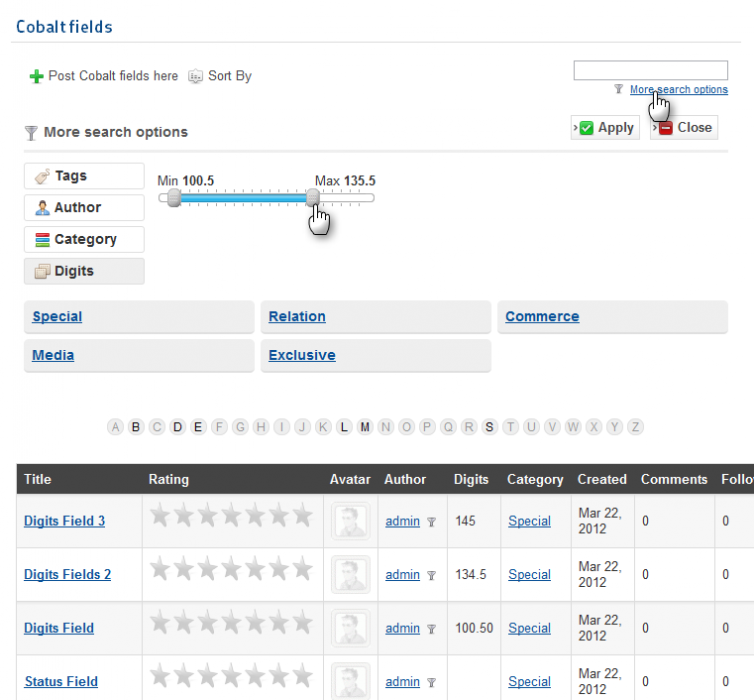
Task: Close the search options panel
Action: (684, 128)
